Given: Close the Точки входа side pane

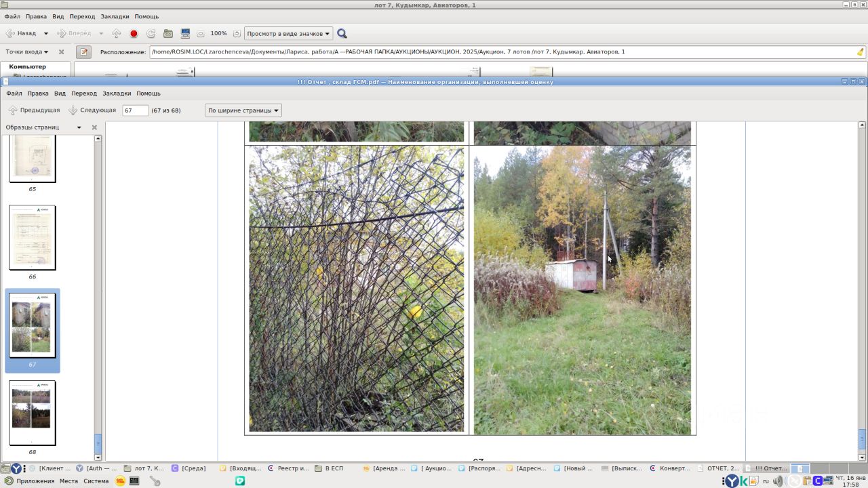Looking at the screenshot, I should [x=61, y=52].
